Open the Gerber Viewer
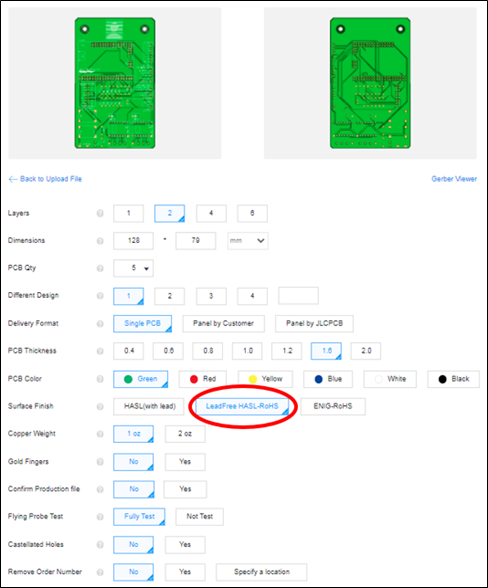The height and width of the screenshot is (588, 488). [x=454, y=179]
